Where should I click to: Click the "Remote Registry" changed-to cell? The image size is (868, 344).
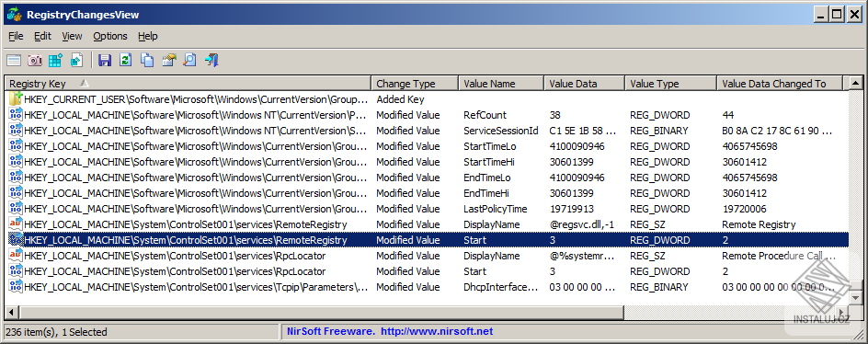point(759,224)
